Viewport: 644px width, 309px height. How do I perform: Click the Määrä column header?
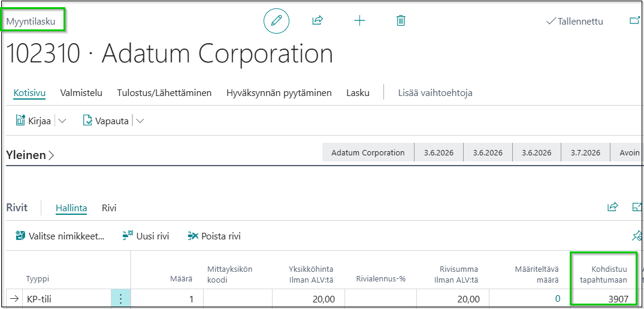181,279
